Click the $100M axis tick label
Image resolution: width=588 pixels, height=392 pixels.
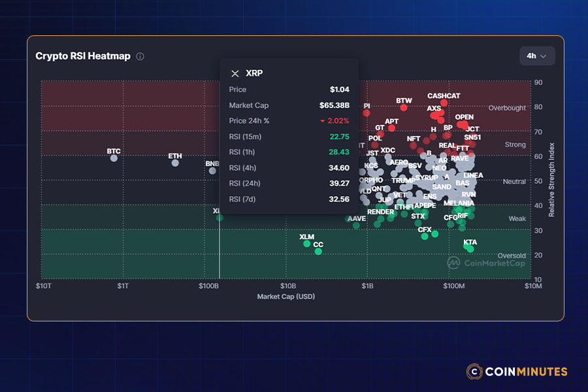pos(454,286)
